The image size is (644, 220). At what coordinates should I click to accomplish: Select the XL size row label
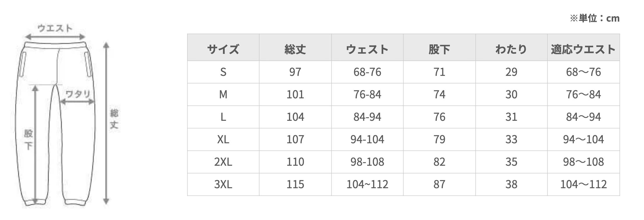pos(223,139)
